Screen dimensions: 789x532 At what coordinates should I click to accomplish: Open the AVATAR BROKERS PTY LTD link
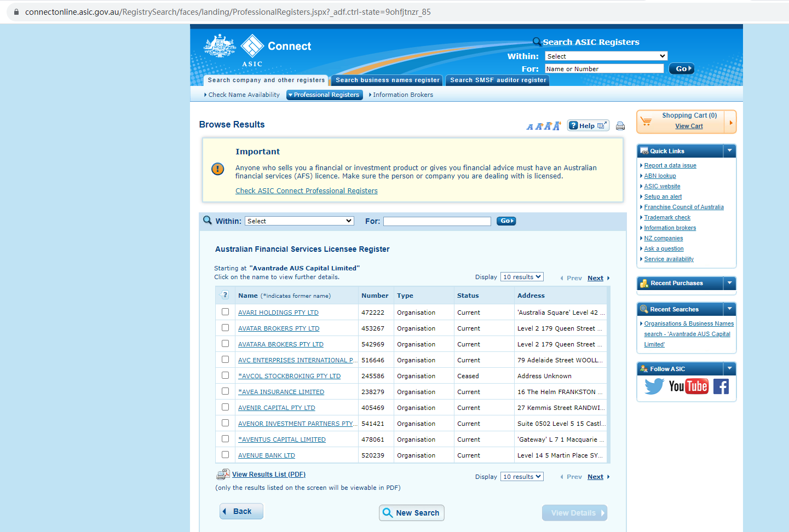[x=278, y=328]
